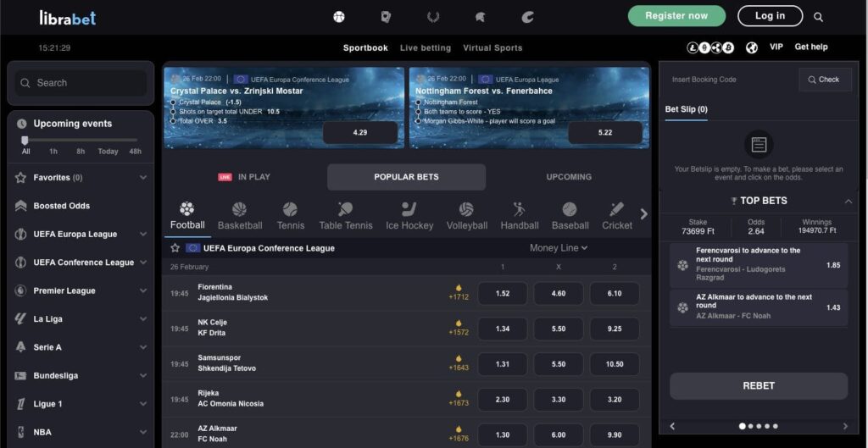The image size is (868, 448).
Task: Switch to Live betting
Action: coord(426,48)
